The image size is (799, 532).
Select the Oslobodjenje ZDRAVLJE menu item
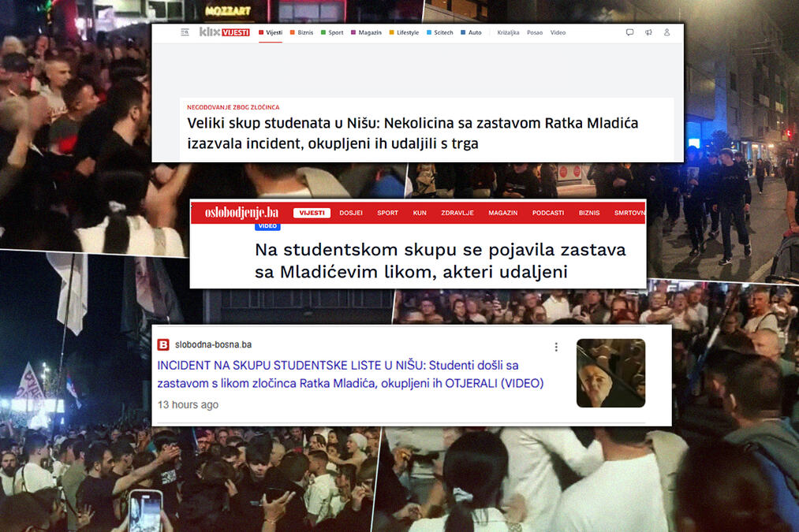pos(457,213)
